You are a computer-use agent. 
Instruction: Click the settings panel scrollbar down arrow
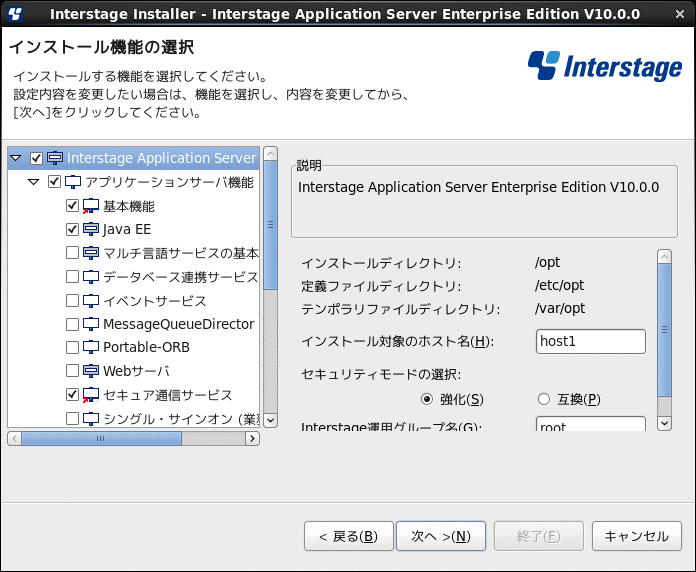(664, 423)
